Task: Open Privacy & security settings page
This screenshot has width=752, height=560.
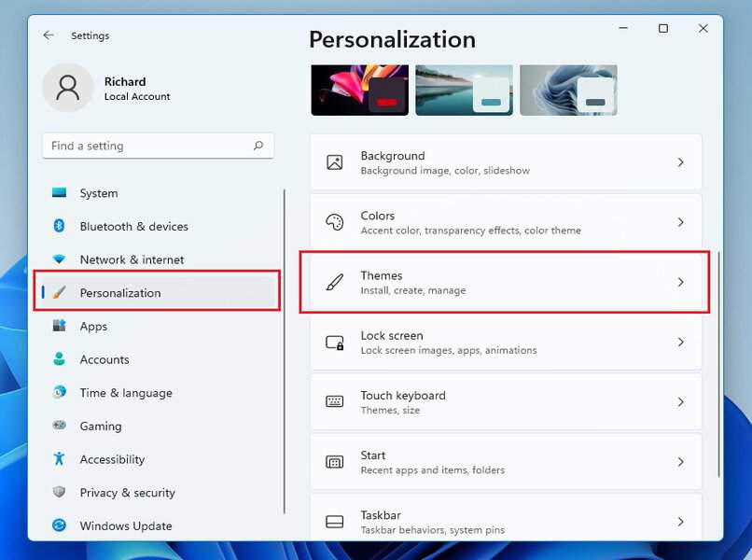Action: pos(127,493)
